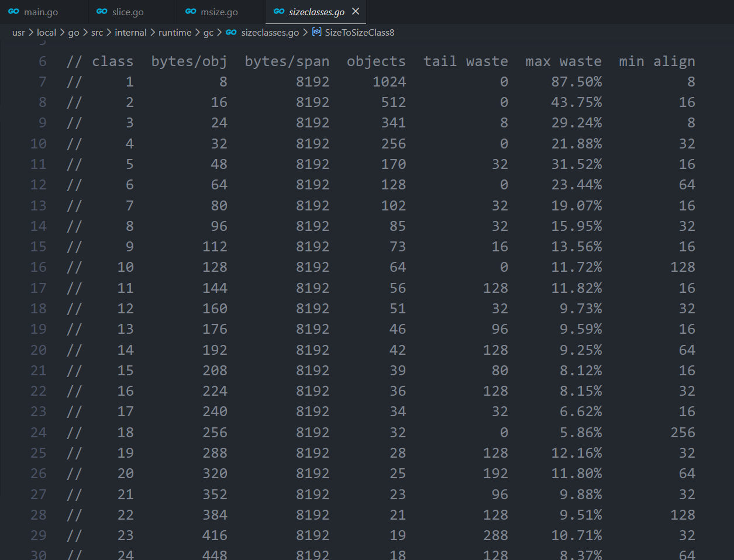The image size is (734, 560).
Task: Click the 'max waste' header text
Action: coord(563,61)
